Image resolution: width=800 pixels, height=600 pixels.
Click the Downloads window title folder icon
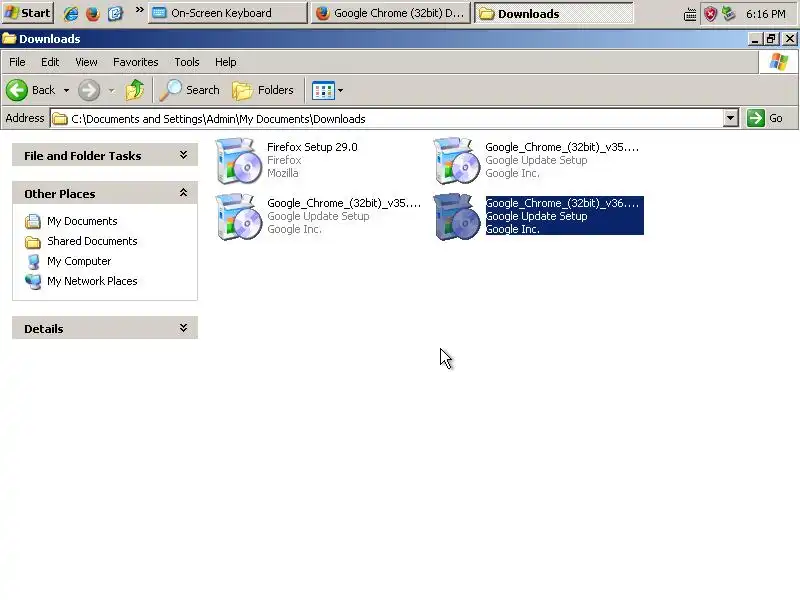click(x=9, y=39)
